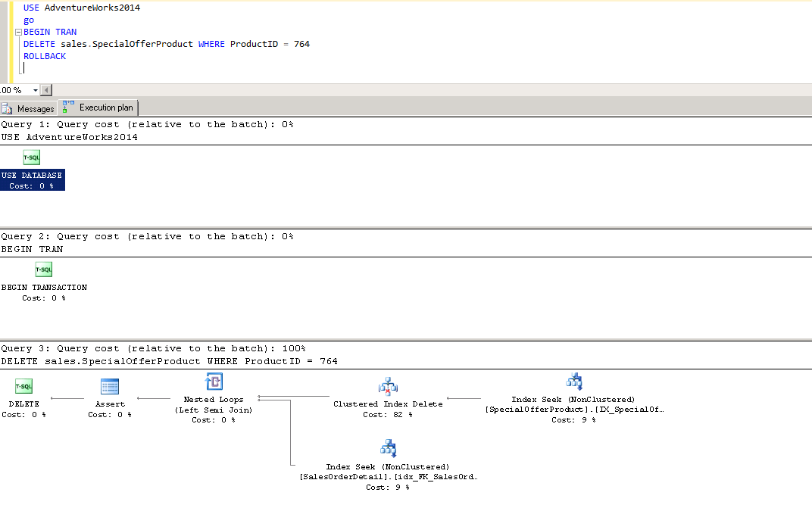Select the Assert operator icon
The width and height of the screenshot is (812, 508).
[110, 386]
